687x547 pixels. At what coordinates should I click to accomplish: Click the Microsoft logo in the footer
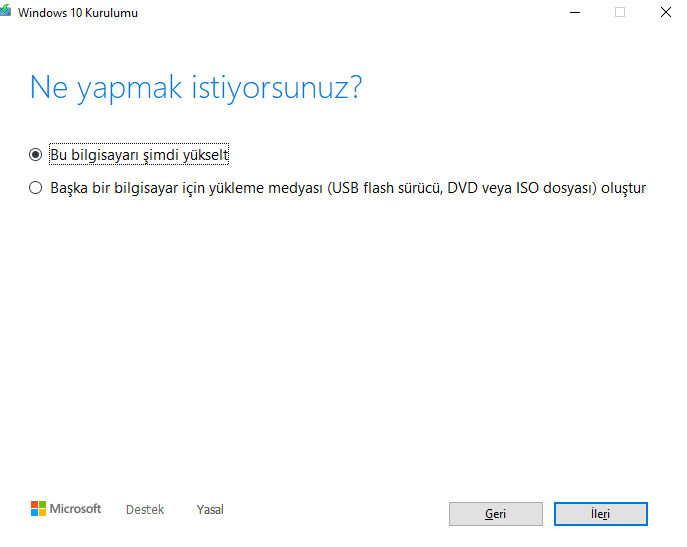pyautogui.click(x=66, y=509)
